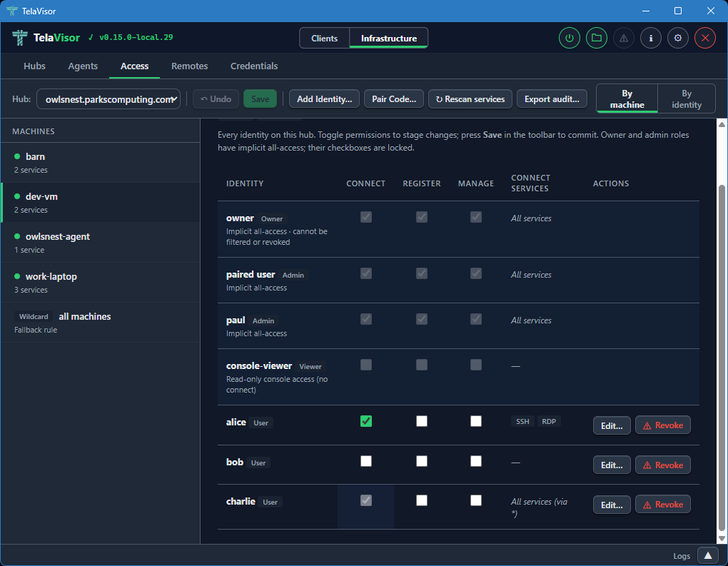Switch to By identity view
728x566 pixels.
coord(686,99)
